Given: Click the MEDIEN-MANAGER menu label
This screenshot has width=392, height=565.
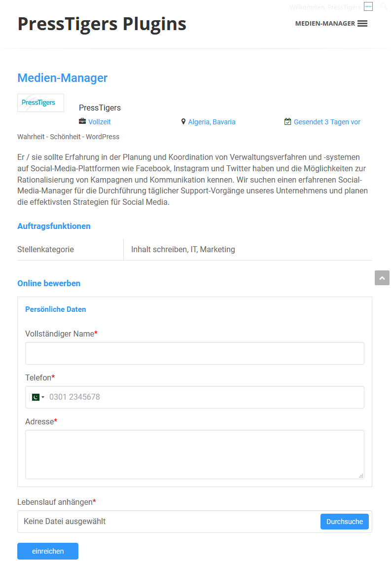Looking at the screenshot, I should 325,23.
